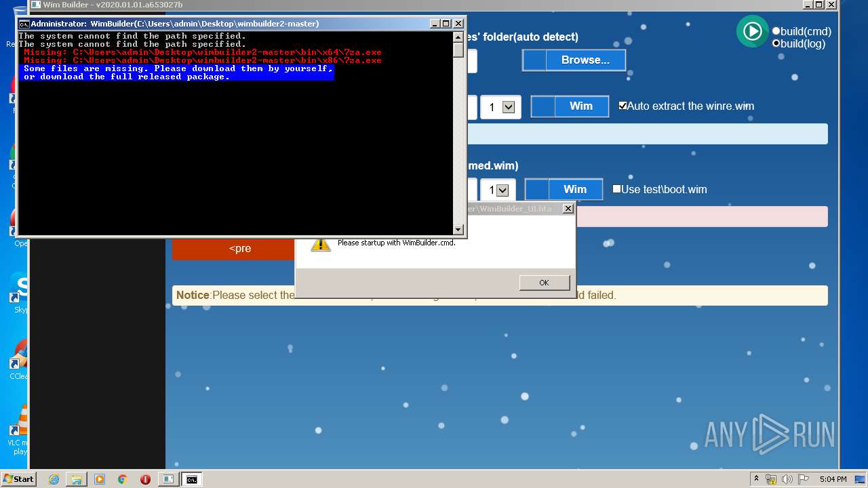Click the console scrollbar down arrow
The image size is (868, 488).
[458, 229]
